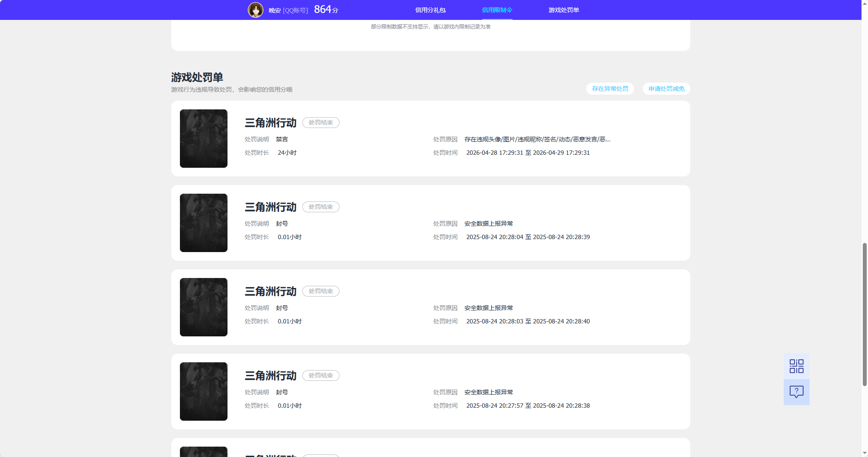Click game thumbnail of 20:27:57 record

tap(204, 391)
